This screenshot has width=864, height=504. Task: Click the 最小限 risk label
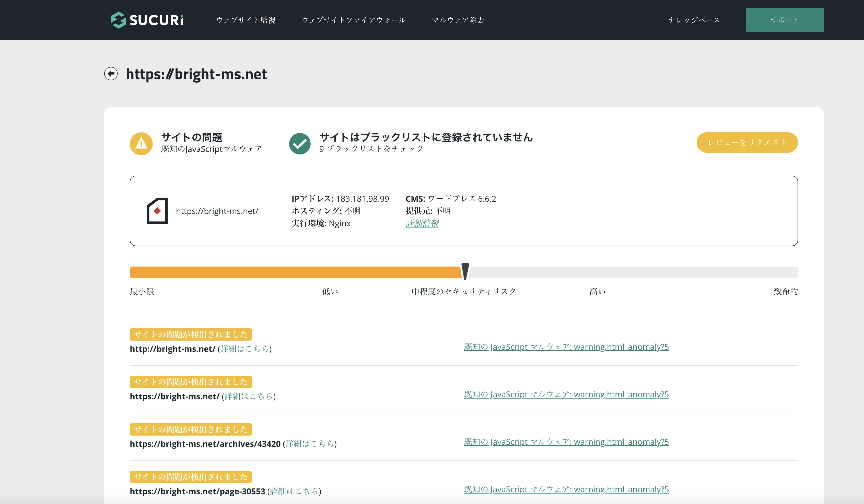pyautogui.click(x=142, y=292)
